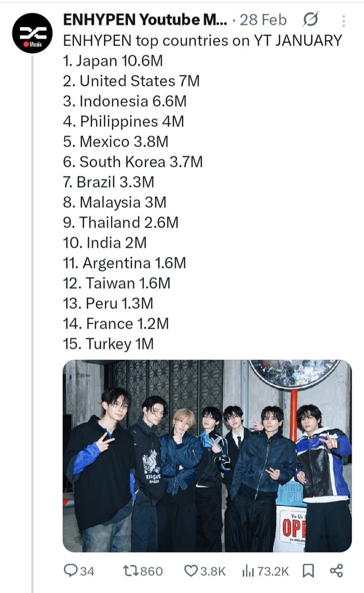
Task: Click the share icon
Action: click(x=336, y=571)
